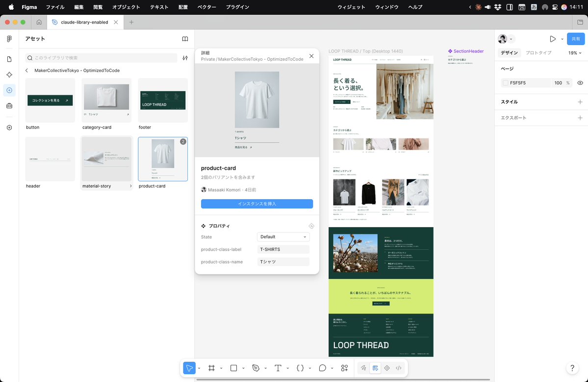Click the library search field
588x382 pixels.
point(101,58)
